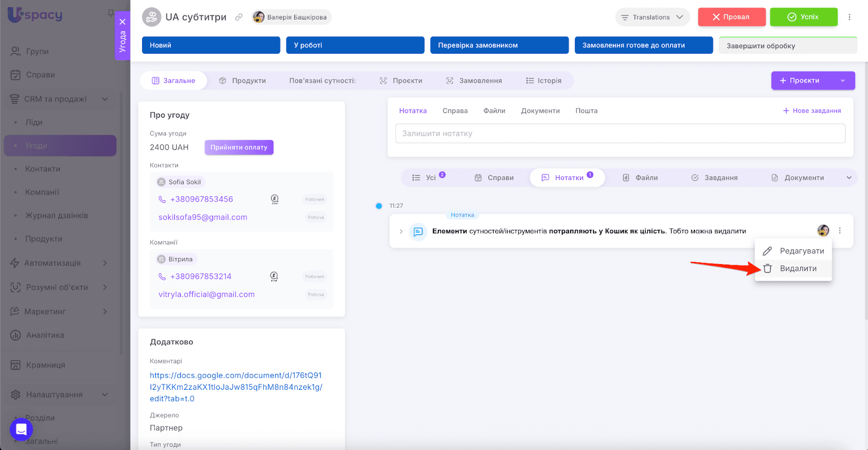
Task: Click the phone icon for +380967853456
Action: tap(162, 200)
